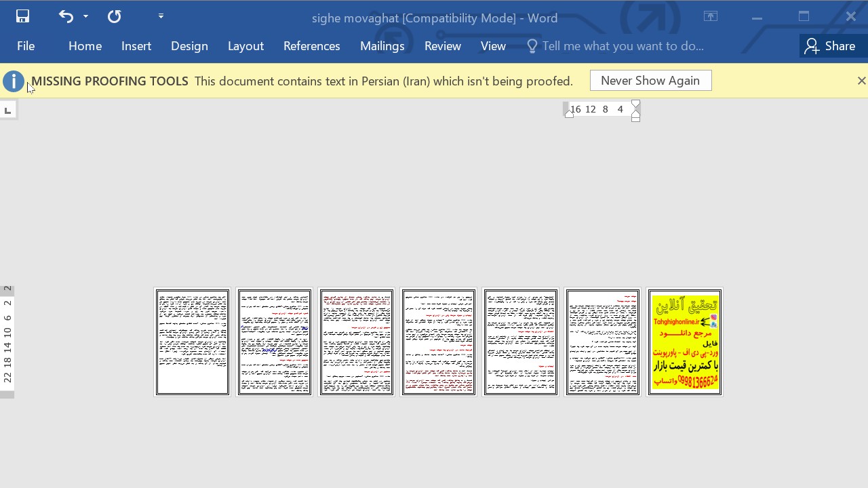Open the undo history dropdown arrow
This screenshot has height=488, width=868.
pos(85,16)
